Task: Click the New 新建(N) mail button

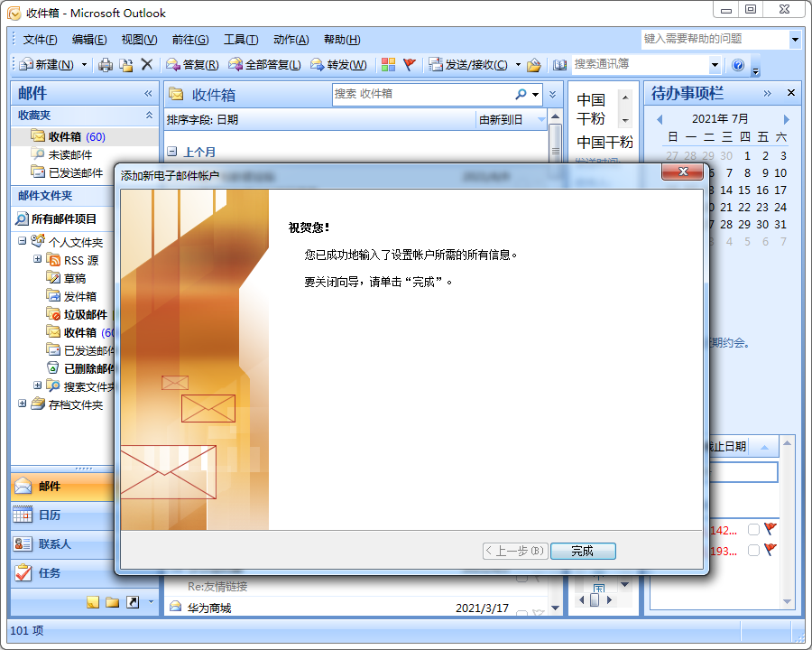Action: 47,65
